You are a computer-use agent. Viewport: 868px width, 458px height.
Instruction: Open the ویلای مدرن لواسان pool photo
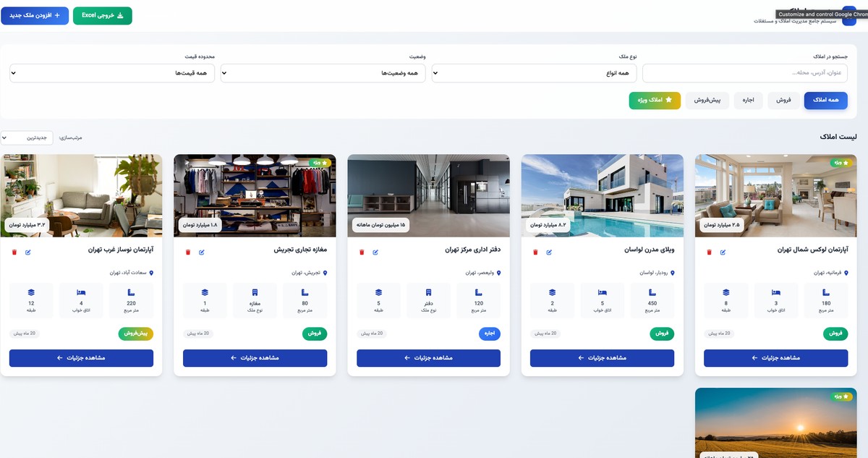[602, 195]
